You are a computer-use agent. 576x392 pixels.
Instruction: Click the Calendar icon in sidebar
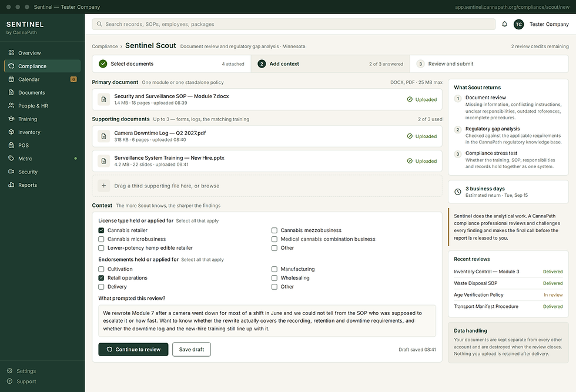pos(11,79)
